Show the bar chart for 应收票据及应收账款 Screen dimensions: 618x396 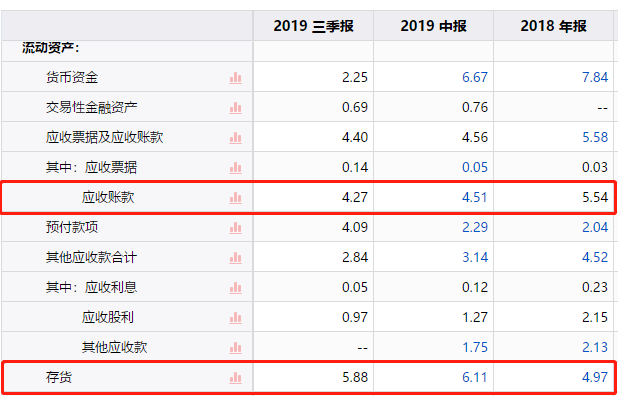pos(235,138)
